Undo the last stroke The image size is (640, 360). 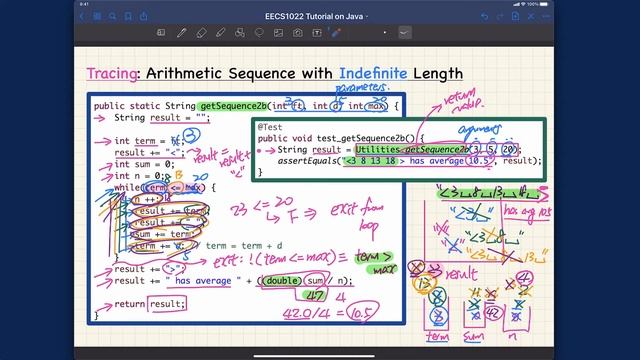click(x=484, y=16)
